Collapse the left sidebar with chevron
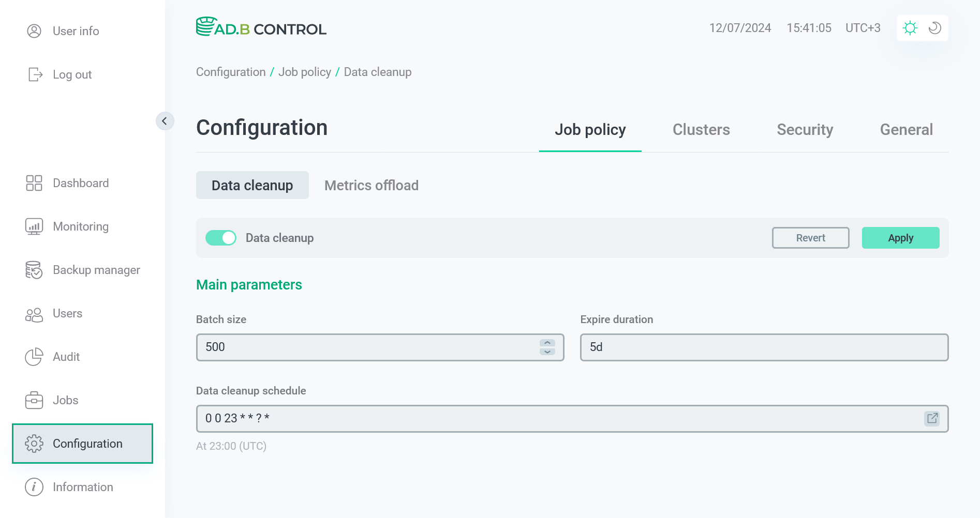 [165, 121]
